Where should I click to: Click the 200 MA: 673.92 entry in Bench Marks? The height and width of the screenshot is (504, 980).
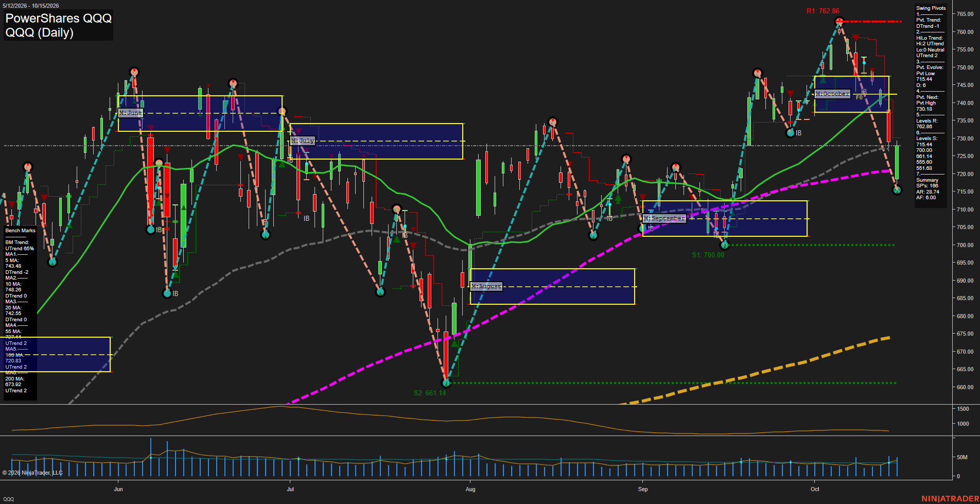15,381
